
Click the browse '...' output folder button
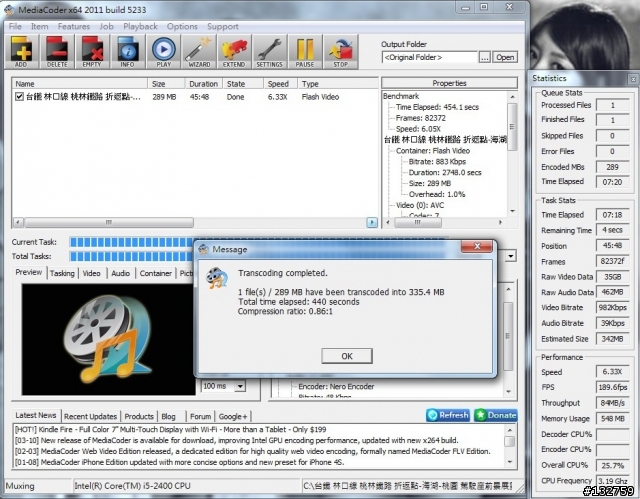pyautogui.click(x=484, y=58)
